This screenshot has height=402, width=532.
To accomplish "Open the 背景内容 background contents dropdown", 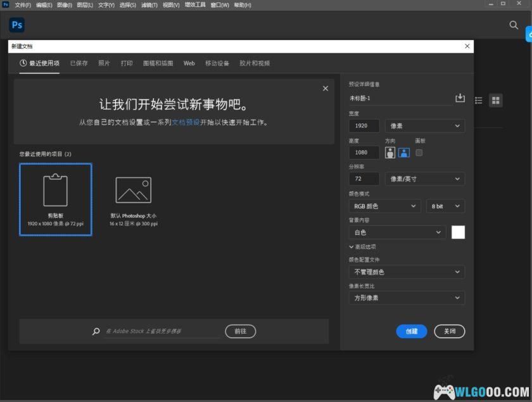I will pyautogui.click(x=396, y=232).
